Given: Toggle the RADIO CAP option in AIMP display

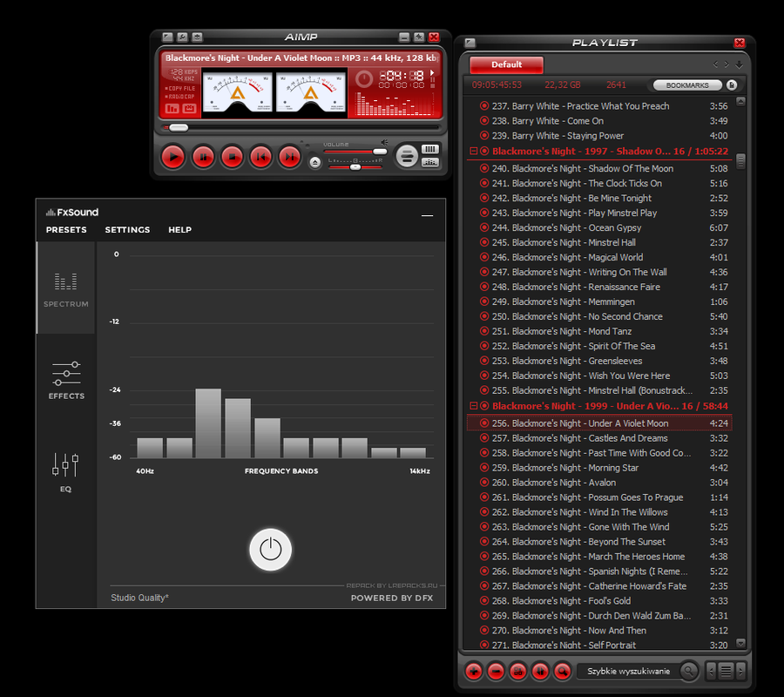Looking at the screenshot, I should pyautogui.click(x=180, y=97).
